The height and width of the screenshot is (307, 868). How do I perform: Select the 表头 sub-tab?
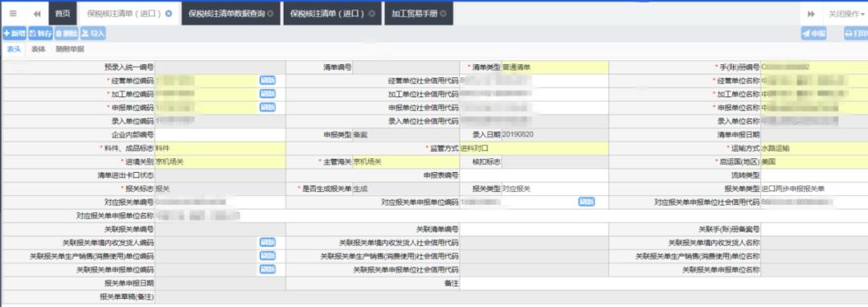(x=14, y=49)
